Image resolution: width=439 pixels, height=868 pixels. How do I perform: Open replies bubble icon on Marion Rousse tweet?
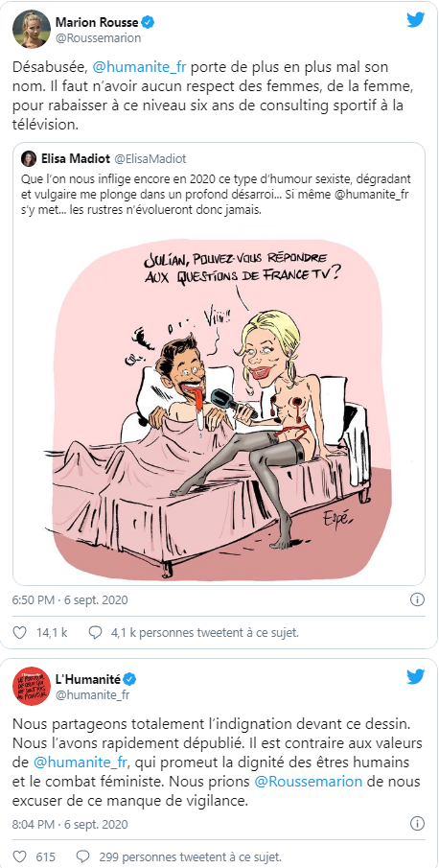[x=96, y=632]
